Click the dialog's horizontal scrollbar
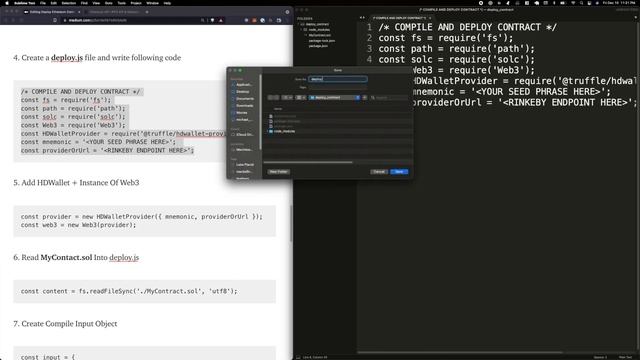Screen dimensions: 640x360 [x=308, y=162]
